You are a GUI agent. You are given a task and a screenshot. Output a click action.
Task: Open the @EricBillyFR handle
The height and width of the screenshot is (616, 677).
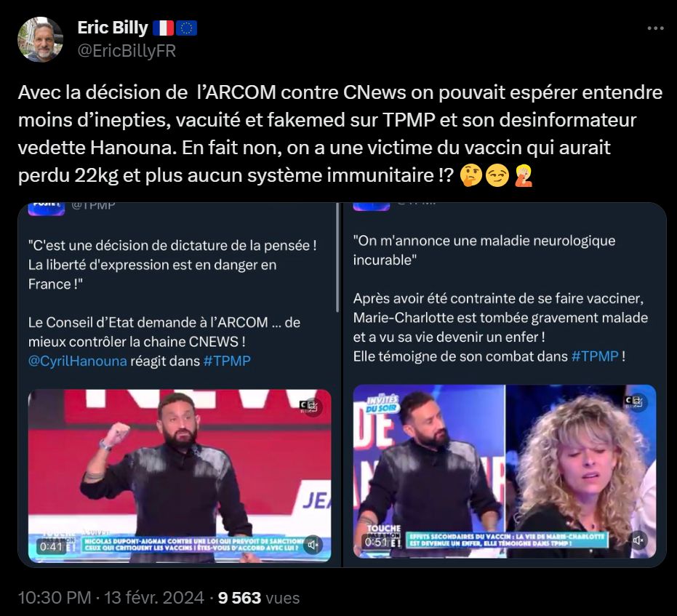click(x=127, y=52)
